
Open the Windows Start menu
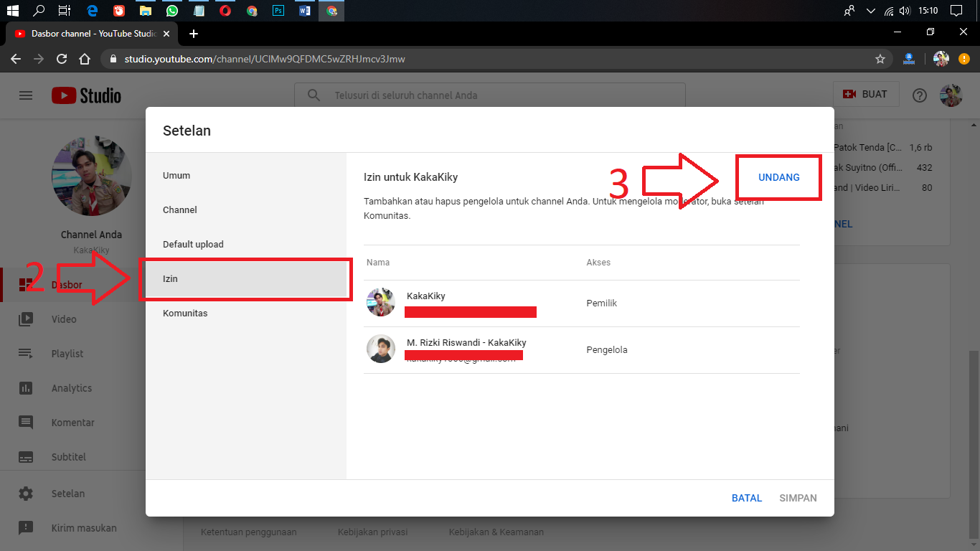click(x=12, y=11)
